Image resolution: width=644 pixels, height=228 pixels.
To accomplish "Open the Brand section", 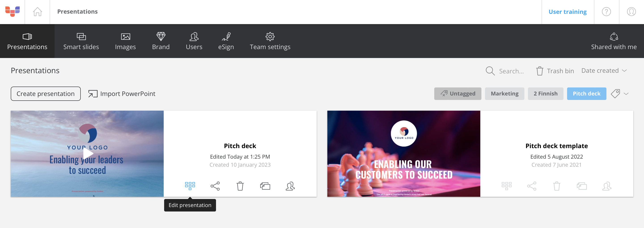I will (161, 41).
